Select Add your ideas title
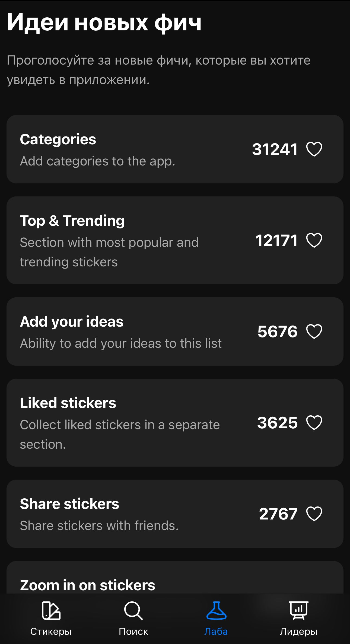The width and height of the screenshot is (350, 644). (x=72, y=322)
